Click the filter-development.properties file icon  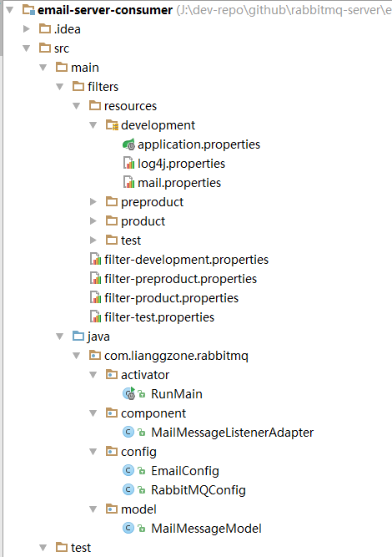point(95,259)
